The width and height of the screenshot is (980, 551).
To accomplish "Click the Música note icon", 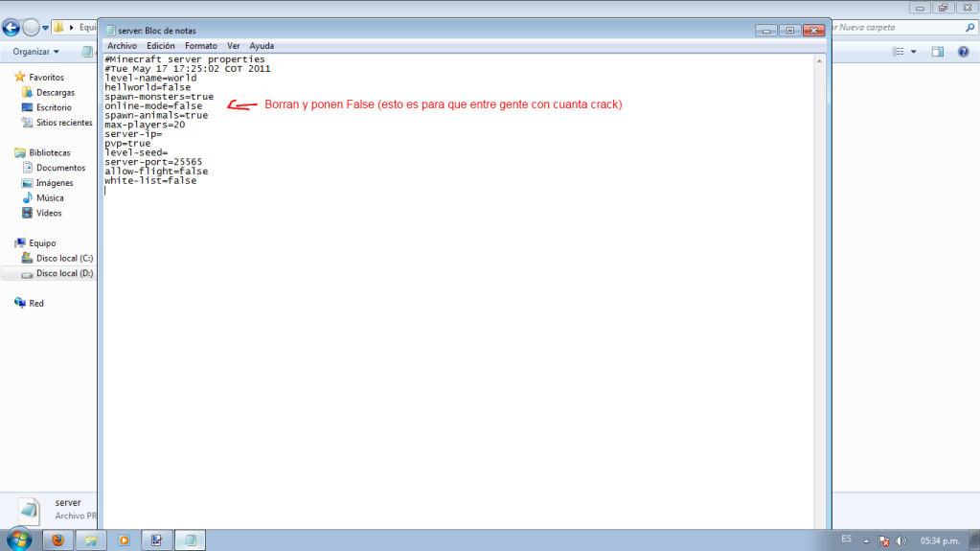I will (x=27, y=197).
